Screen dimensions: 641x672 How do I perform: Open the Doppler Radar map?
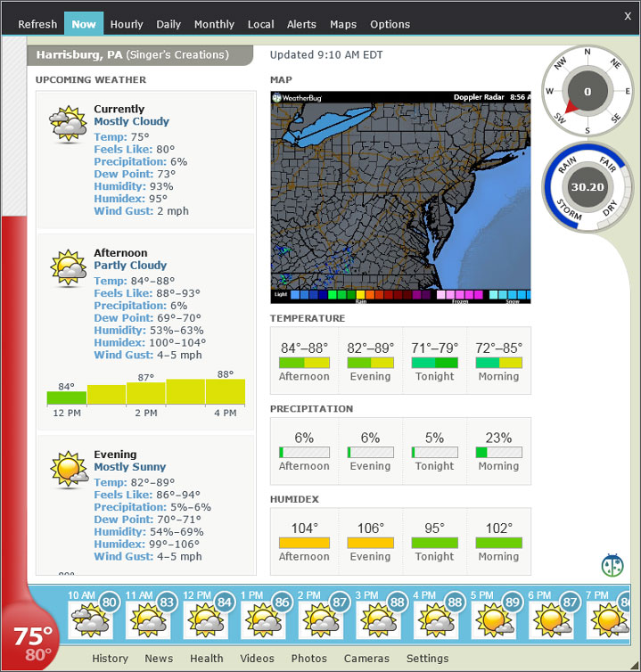point(400,197)
